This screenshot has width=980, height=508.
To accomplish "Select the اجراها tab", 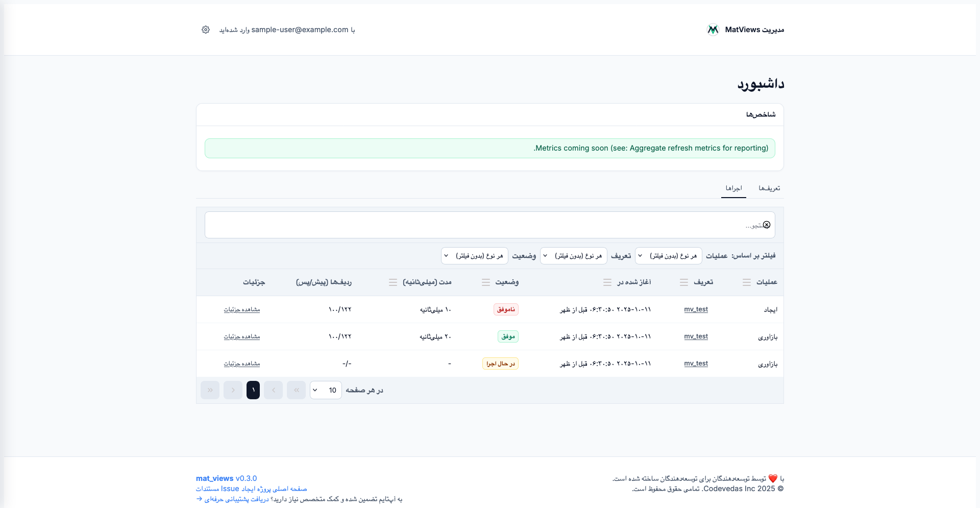I will pyautogui.click(x=733, y=188).
